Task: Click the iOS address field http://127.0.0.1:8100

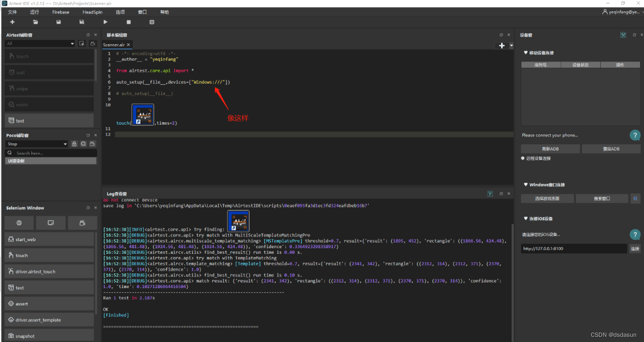Action: click(x=574, y=249)
